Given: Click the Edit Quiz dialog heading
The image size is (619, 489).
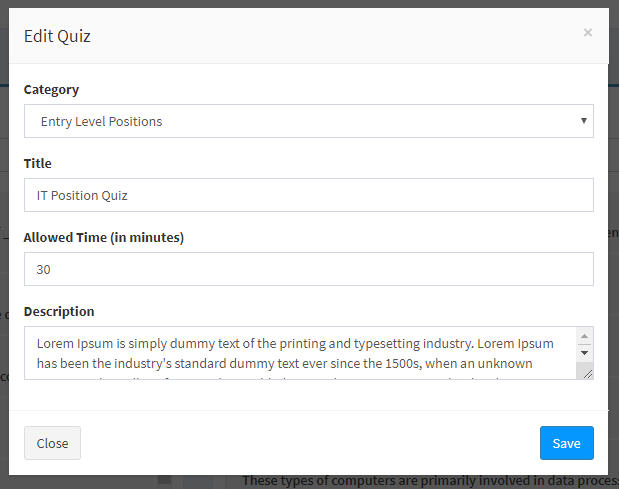Looking at the screenshot, I should [58, 36].
